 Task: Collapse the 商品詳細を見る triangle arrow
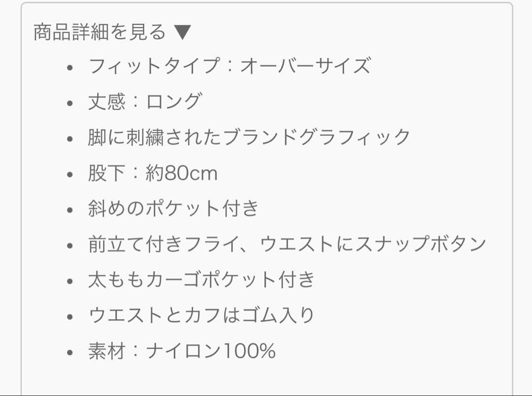(x=182, y=33)
